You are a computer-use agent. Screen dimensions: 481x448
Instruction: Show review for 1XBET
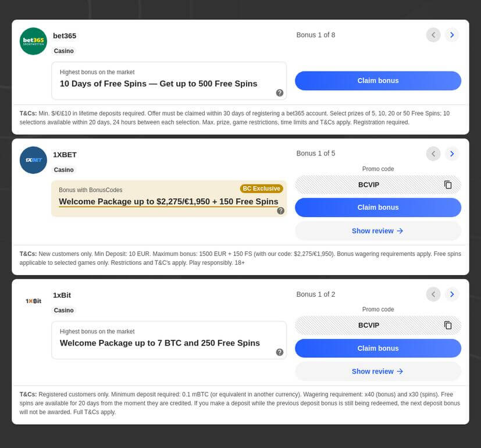pos(378,231)
